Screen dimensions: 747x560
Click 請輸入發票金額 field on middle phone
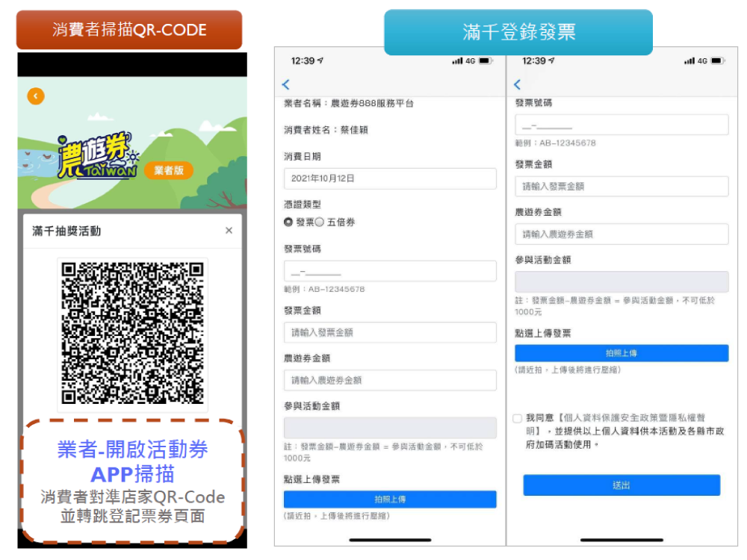[x=390, y=332]
